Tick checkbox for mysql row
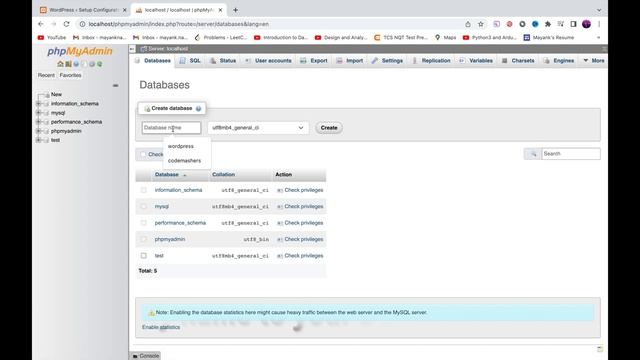640x360 pixels. (x=144, y=207)
